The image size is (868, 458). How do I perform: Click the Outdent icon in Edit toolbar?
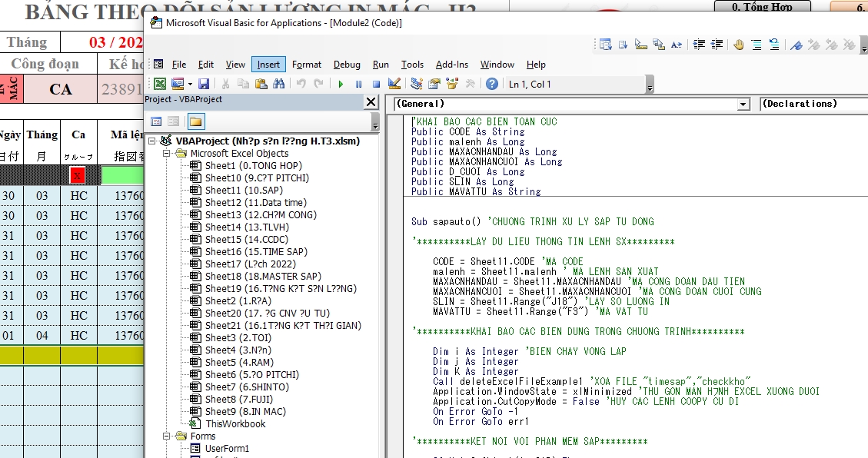(717, 45)
